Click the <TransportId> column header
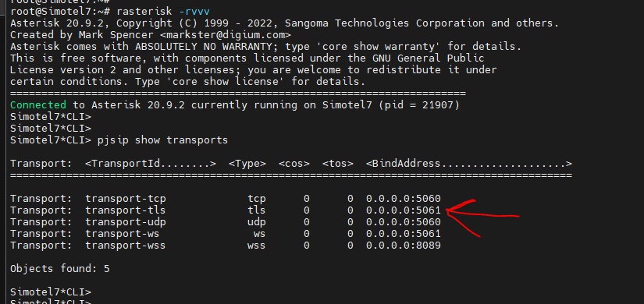644x304 pixels. coord(151,164)
